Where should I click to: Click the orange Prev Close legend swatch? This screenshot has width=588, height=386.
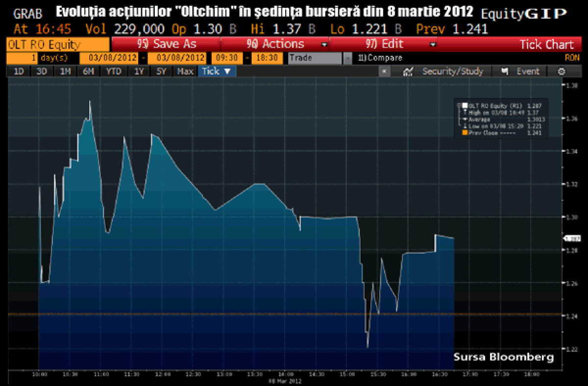click(464, 133)
